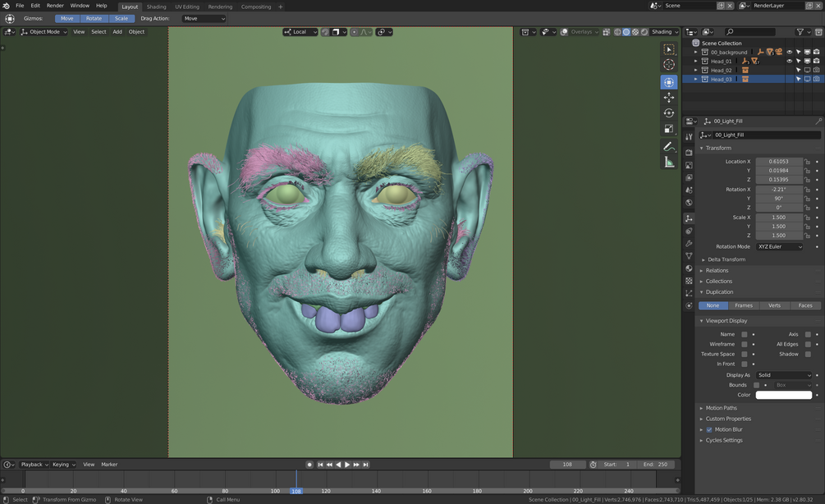The width and height of the screenshot is (825, 504).
Task: Enable the All Edges checkbox
Action: pyautogui.click(x=808, y=344)
